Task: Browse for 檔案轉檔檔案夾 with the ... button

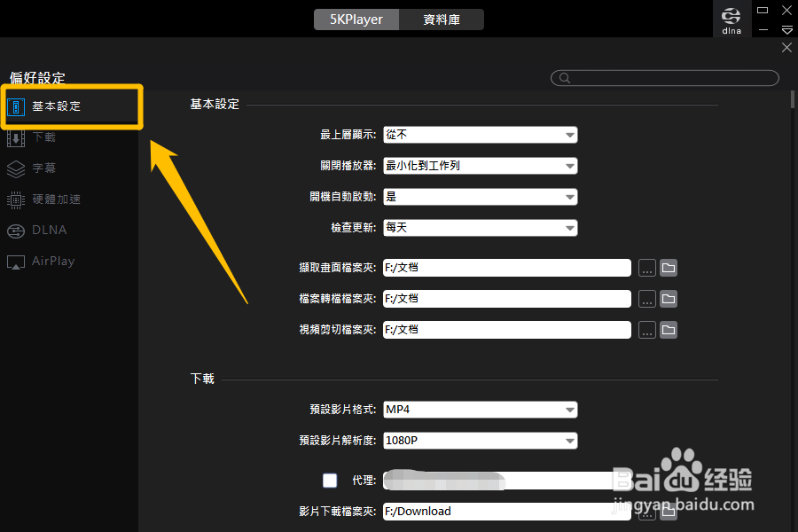Action: pos(647,299)
